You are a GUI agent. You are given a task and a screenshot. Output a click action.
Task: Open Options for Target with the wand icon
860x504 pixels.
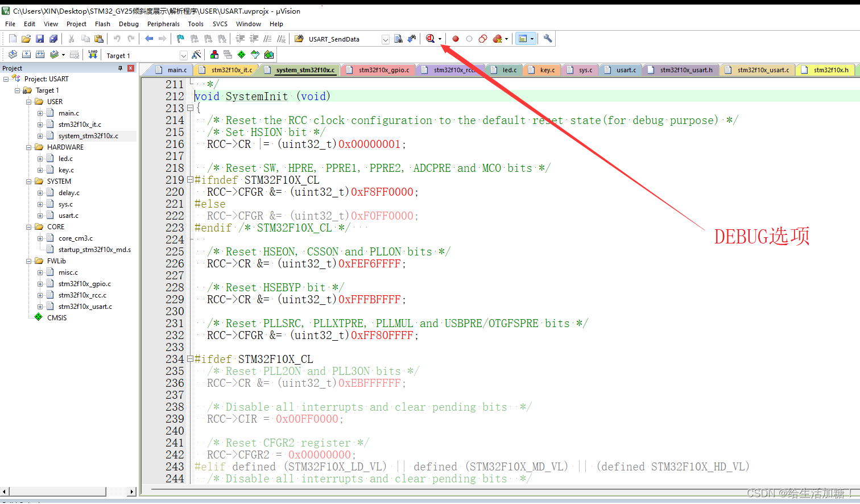click(196, 55)
